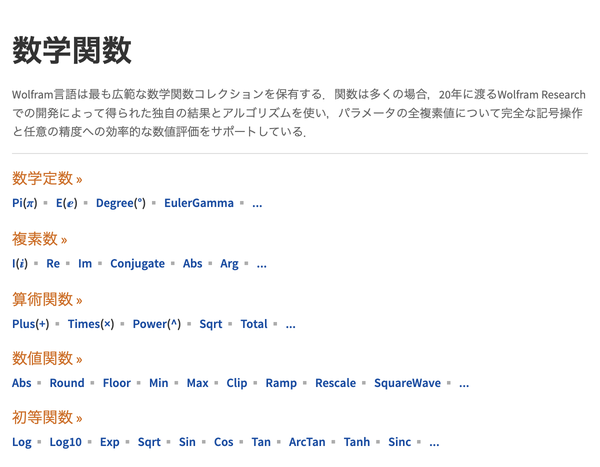Screen dimensions: 600x467
Task: Select the Degree(°) link
Action: coord(121,203)
